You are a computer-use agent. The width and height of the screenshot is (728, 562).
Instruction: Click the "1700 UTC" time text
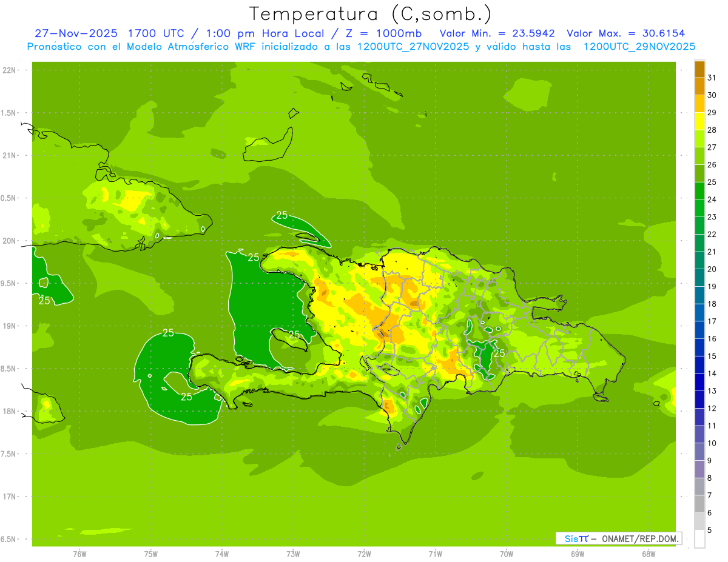[x=156, y=33]
